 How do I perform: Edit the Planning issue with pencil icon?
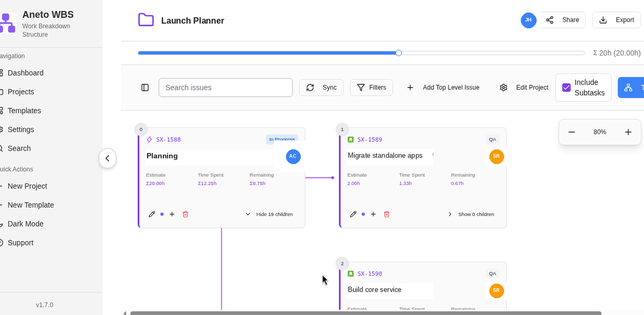pyautogui.click(x=152, y=214)
